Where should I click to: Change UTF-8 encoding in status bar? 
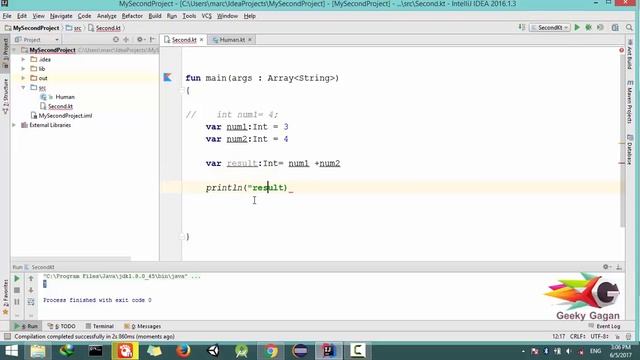click(x=599, y=336)
